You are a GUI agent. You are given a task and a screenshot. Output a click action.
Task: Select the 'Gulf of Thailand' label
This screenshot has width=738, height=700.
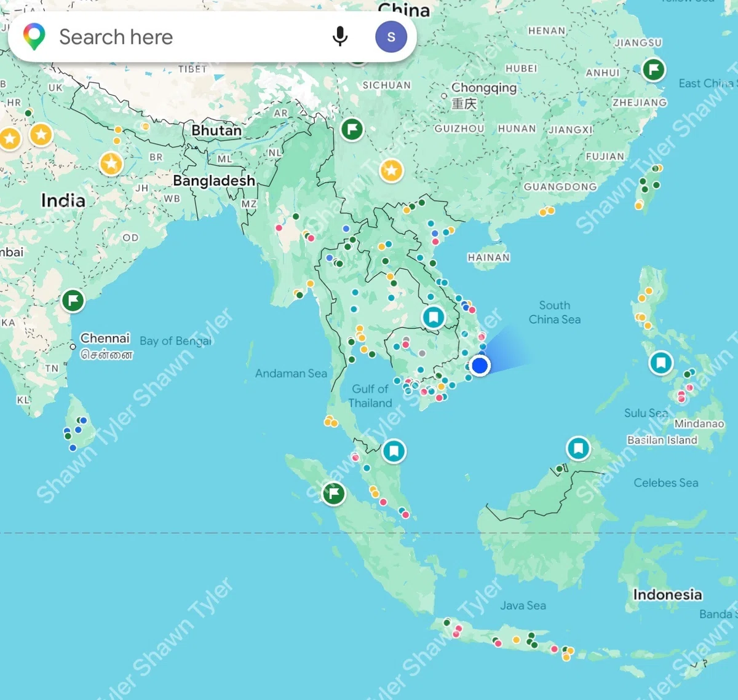[371, 396]
